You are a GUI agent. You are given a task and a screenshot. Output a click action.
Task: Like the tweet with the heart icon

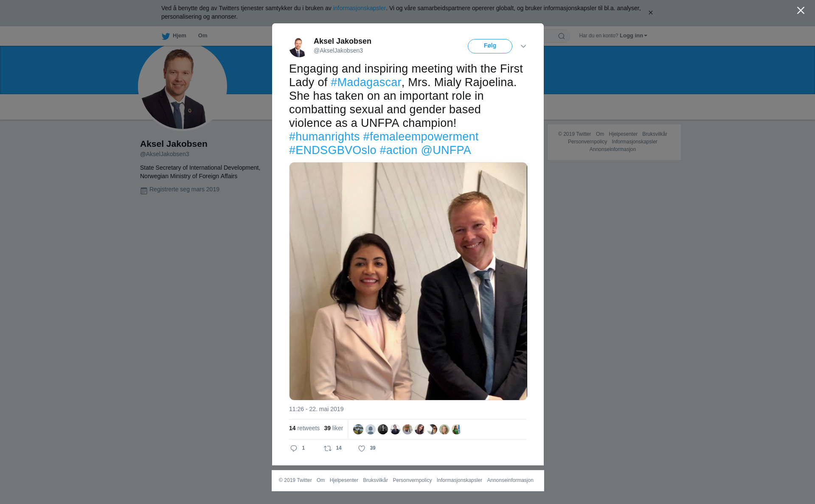point(362,448)
